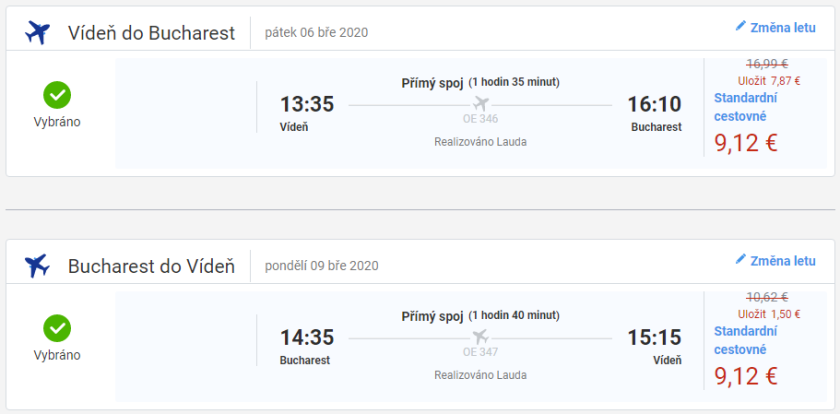Click the blue airplane icon beside Vídeň do Bucharest

37,33
